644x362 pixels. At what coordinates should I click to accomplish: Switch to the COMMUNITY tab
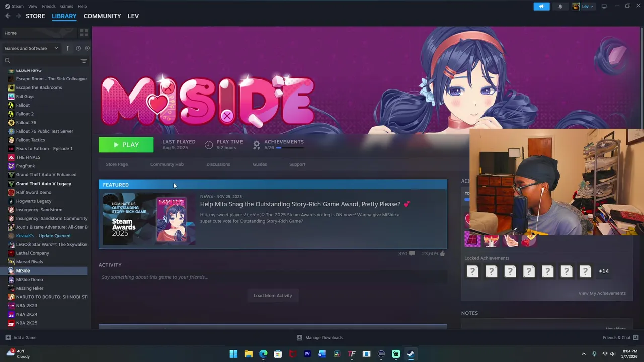pos(102,16)
